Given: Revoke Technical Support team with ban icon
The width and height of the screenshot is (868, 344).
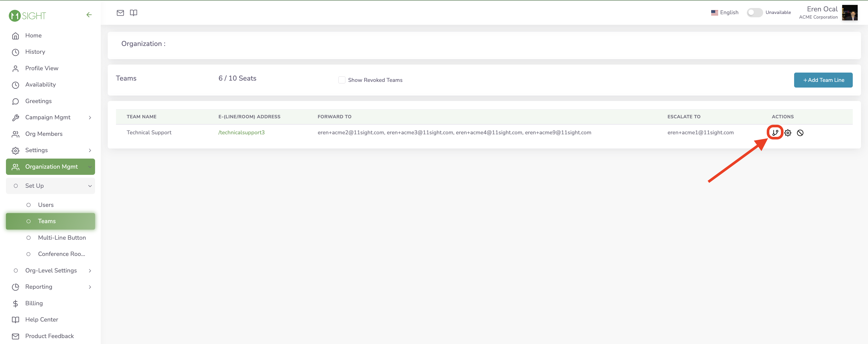Looking at the screenshot, I should click(800, 133).
